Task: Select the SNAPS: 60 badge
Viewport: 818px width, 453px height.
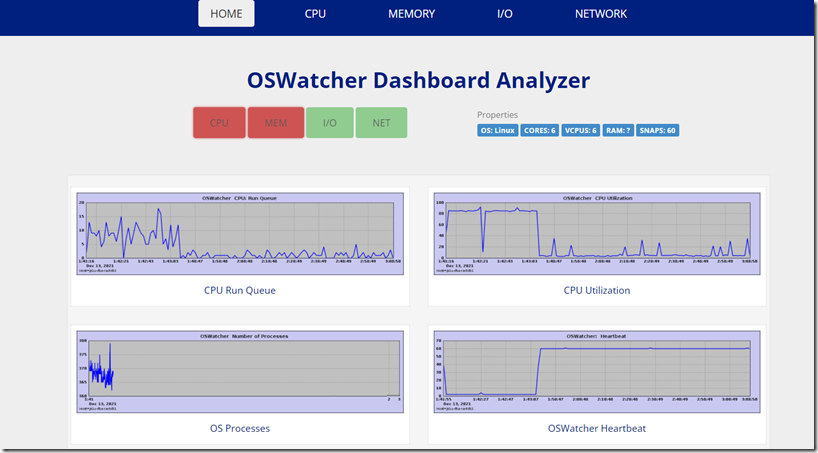Action: coord(657,130)
